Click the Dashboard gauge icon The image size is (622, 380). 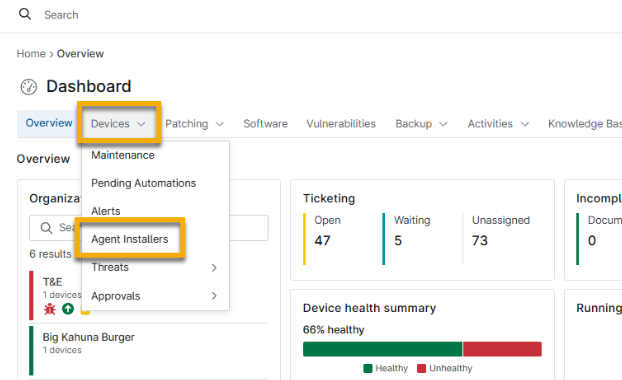[29, 87]
